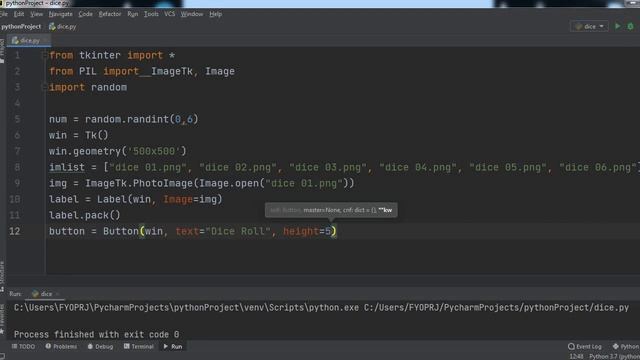Screen dimensions: 640x360
Task: Click the 12:48 cursor position indicator
Action: 576,356
